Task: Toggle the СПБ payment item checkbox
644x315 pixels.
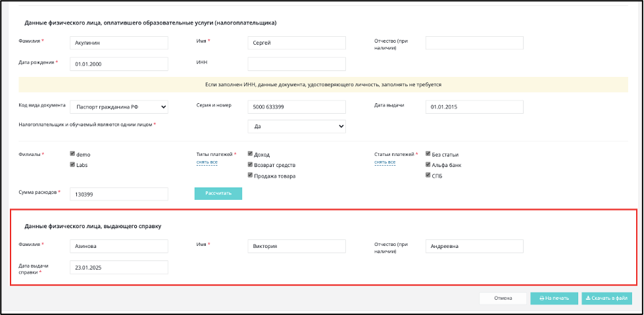Action: 428,176
